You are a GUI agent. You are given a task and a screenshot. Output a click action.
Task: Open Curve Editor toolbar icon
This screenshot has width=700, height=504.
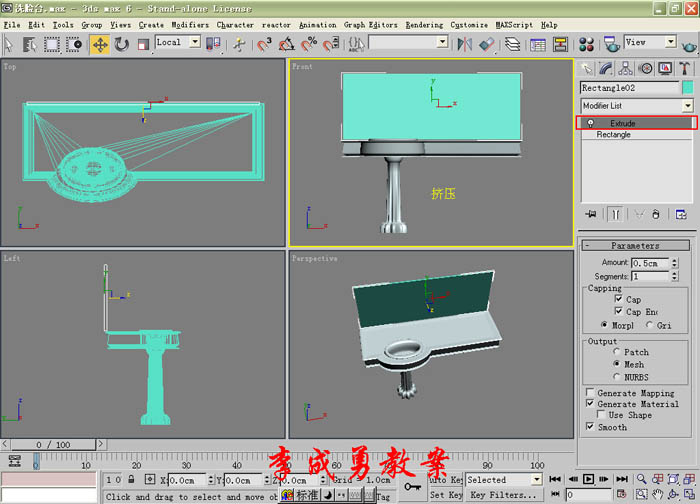(x=538, y=44)
